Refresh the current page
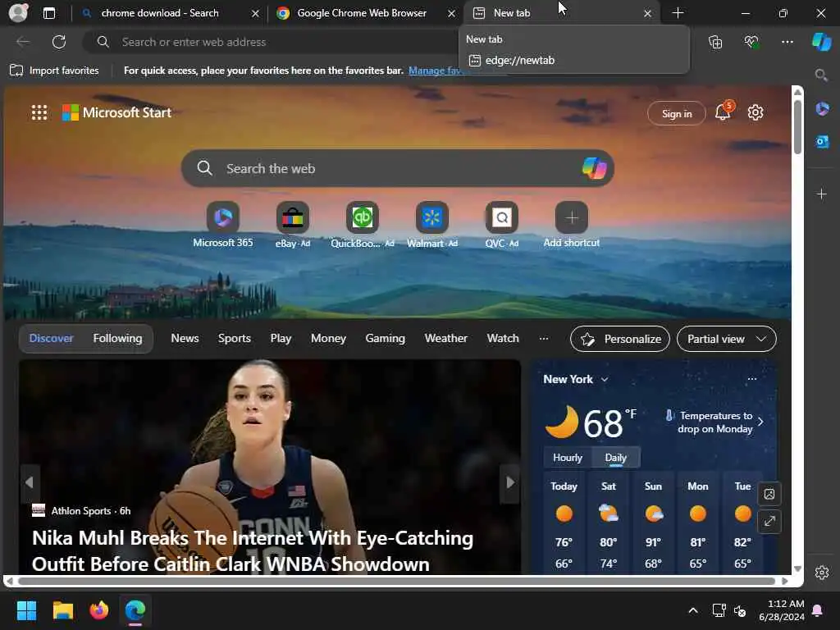The height and width of the screenshot is (630, 840). pyautogui.click(x=59, y=42)
